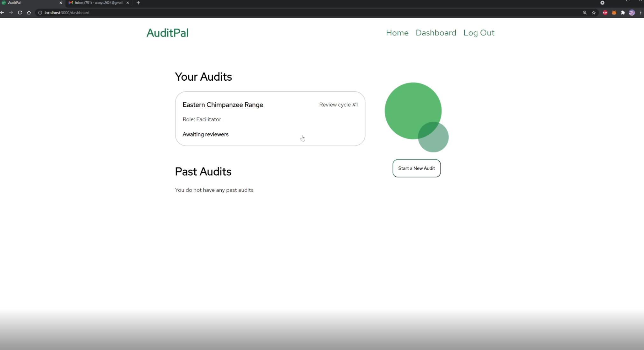644x350 pixels.
Task: Open the AdBlock Plus extension
Action: point(605,13)
